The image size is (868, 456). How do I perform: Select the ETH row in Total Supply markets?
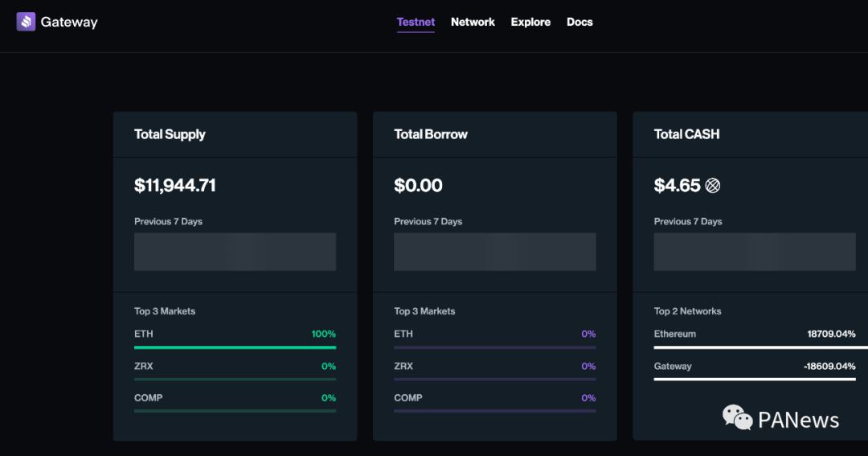[235, 339]
